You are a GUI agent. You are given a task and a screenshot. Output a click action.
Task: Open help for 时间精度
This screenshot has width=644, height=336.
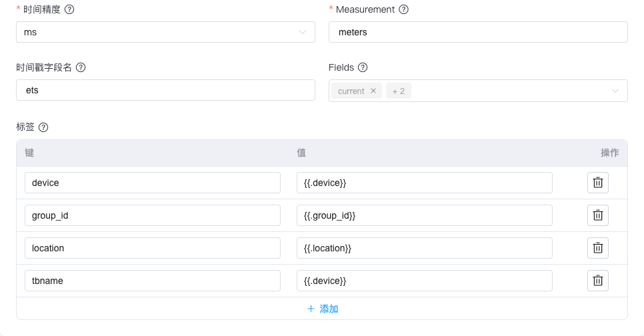coord(69,9)
